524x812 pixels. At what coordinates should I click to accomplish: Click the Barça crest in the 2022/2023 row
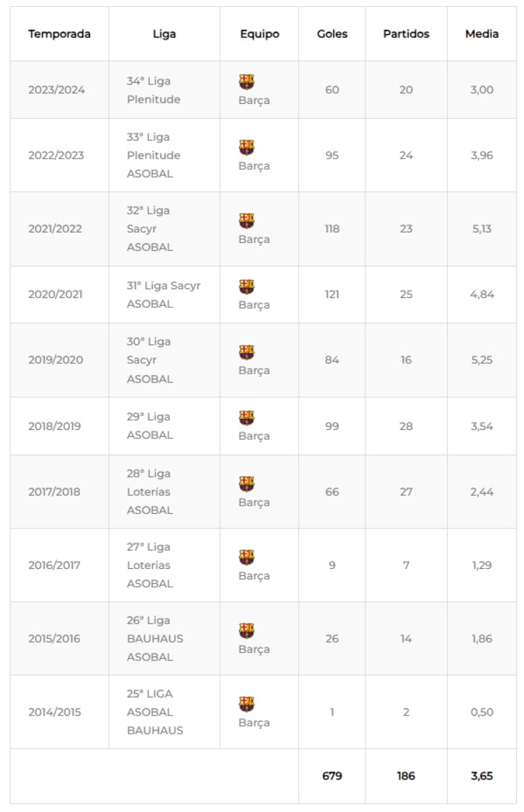(x=246, y=147)
